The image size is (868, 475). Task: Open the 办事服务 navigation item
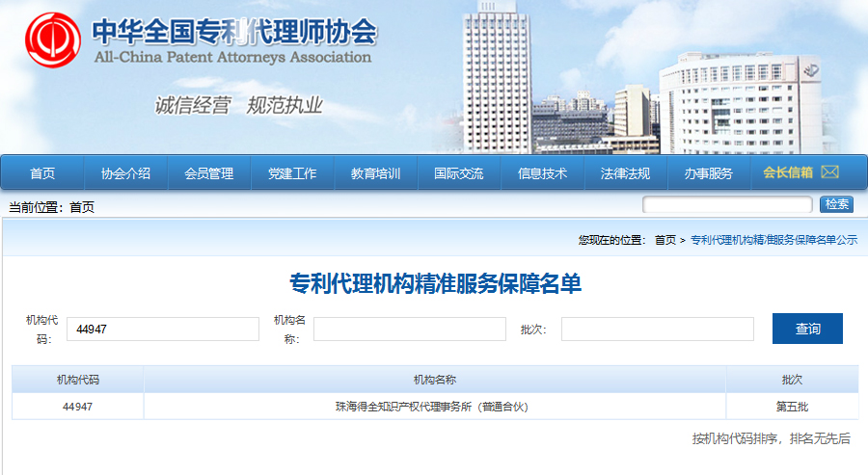[x=708, y=173]
